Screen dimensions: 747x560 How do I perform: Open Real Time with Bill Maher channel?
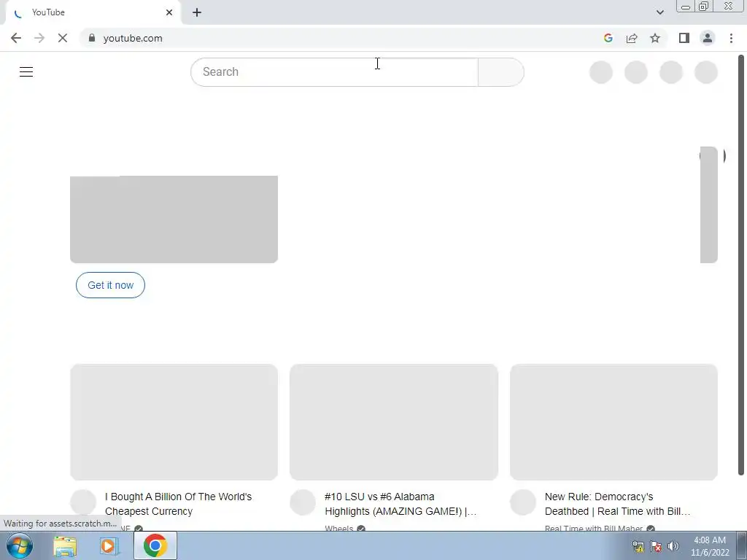click(594, 528)
